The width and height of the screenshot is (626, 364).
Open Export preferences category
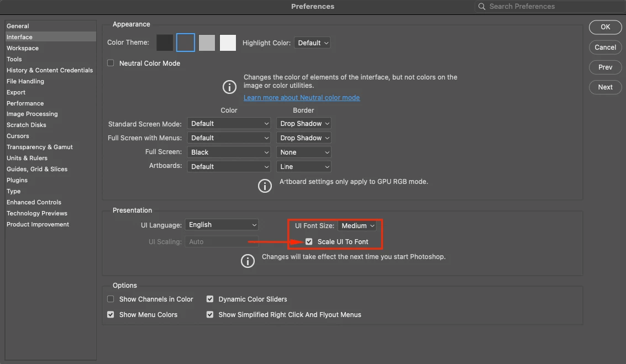pos(50,92)
